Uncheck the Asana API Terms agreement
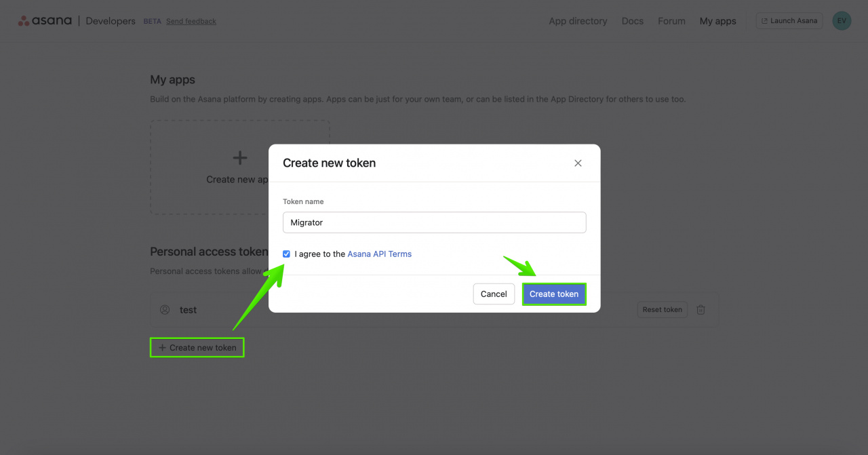The height and width of the screenshot is (455, 868). coord(286,254)
